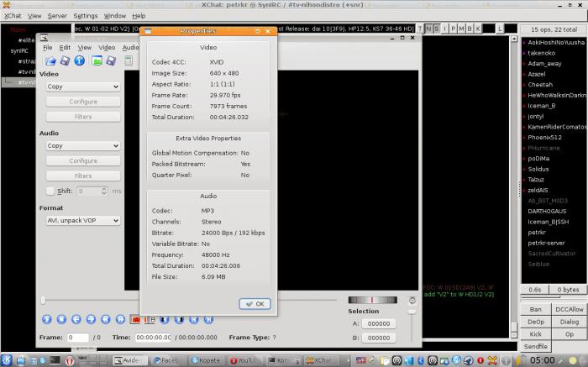Viewport: 588px width, 367px height.
Task: Go to previous frame with left arrow
Action: tap(76, 319)
